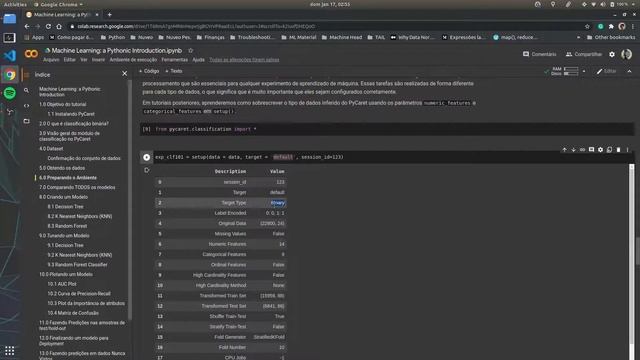Open Colab settings gear in header

coord(612,54)
